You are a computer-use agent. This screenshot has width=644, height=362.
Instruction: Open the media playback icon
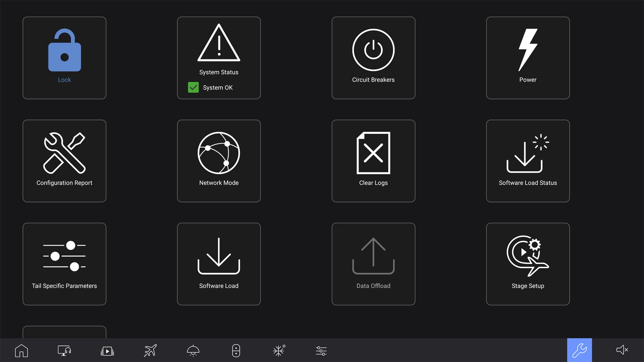(107, 350)
